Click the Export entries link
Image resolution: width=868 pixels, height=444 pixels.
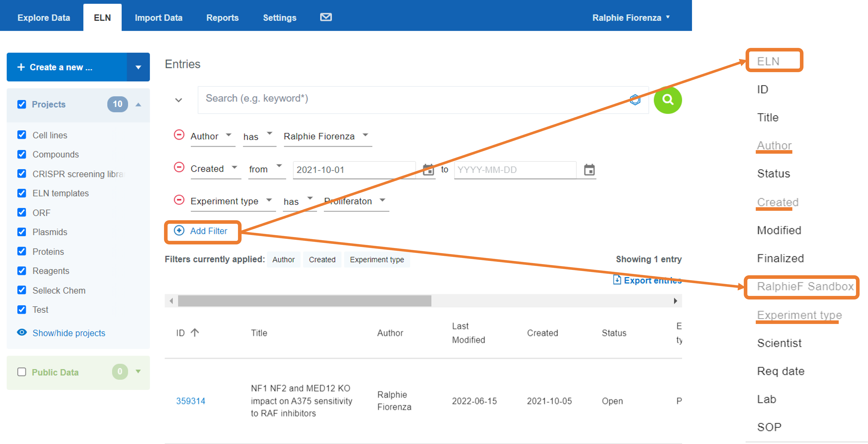(x=652, y=280)
